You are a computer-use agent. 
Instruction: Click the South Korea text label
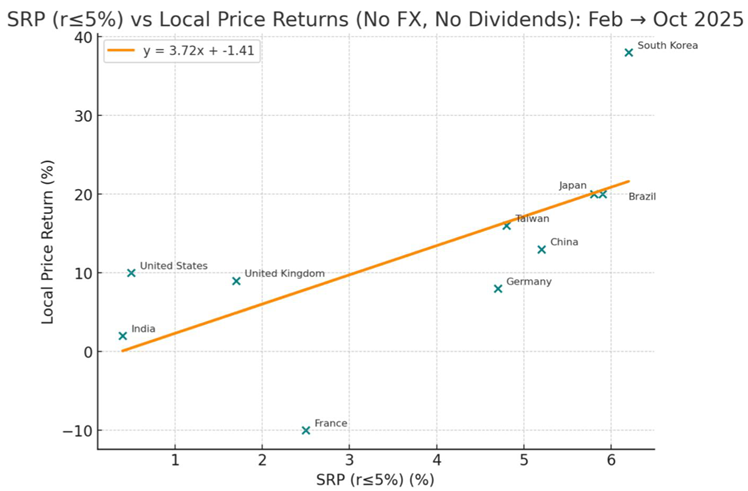(x=667, y=45)
